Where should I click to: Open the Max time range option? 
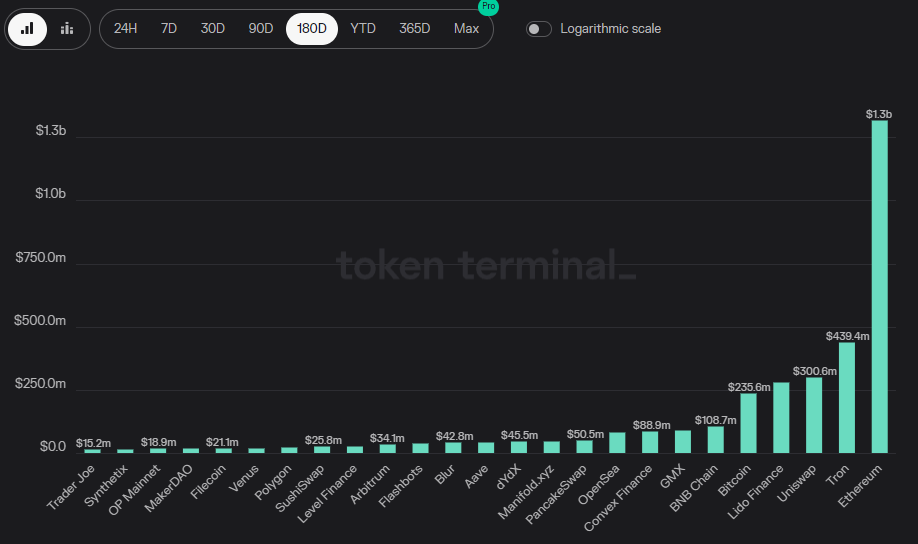466,28
